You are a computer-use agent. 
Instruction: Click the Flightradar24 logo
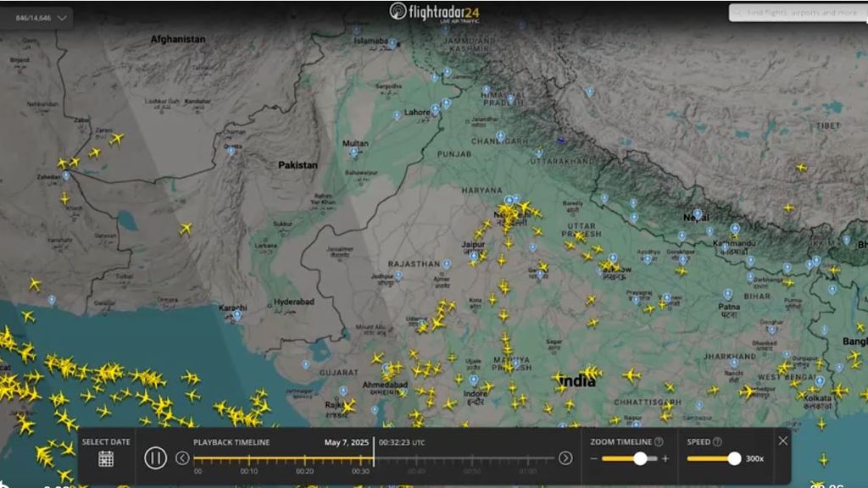click(434, 12)
